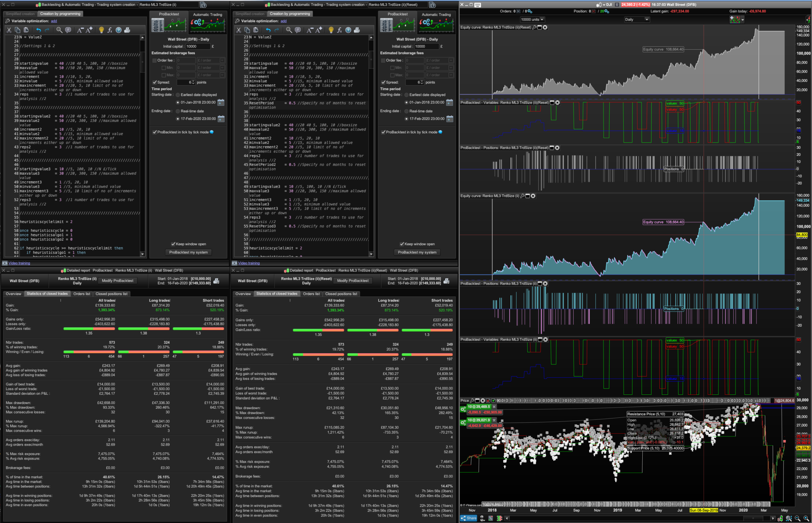
Task: Click the lightbulb hint icon in left editor
Action: [x=101, y=30]
